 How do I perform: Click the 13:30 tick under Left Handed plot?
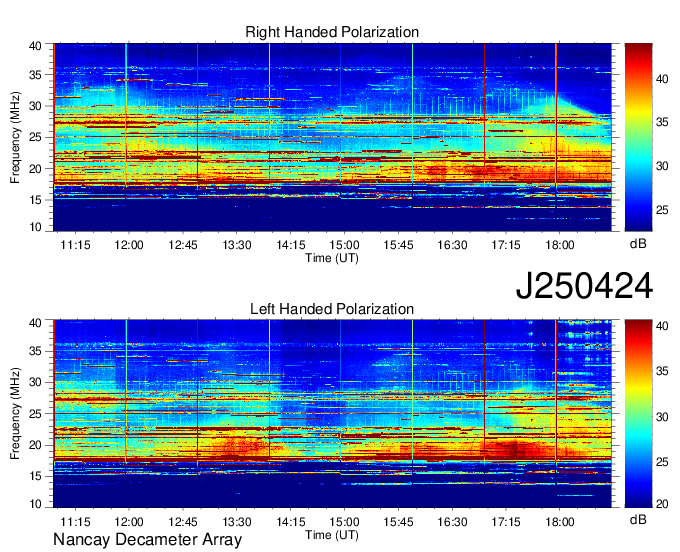point(237,522)
